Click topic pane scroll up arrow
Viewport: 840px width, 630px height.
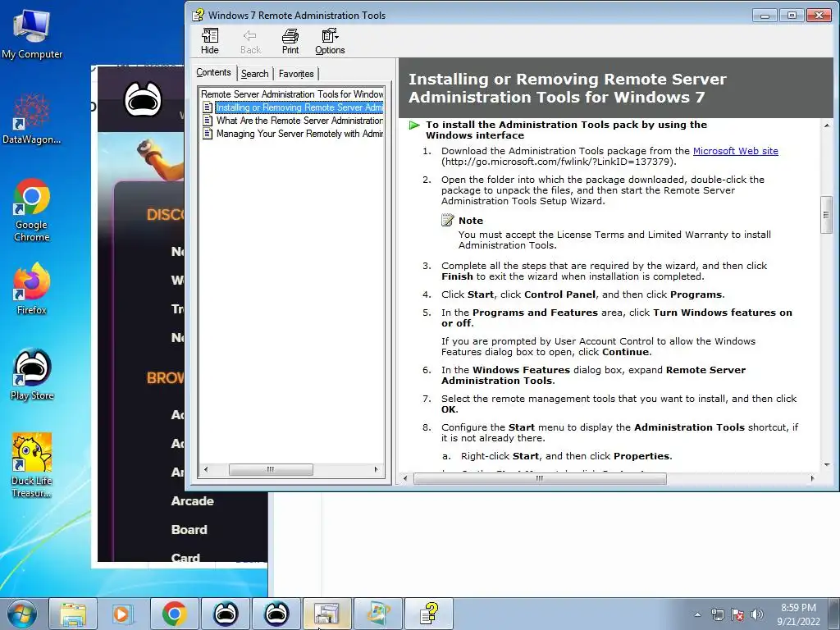click(827, 126)
